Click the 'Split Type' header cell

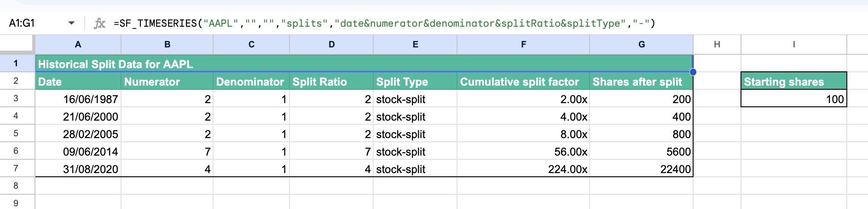415,81
